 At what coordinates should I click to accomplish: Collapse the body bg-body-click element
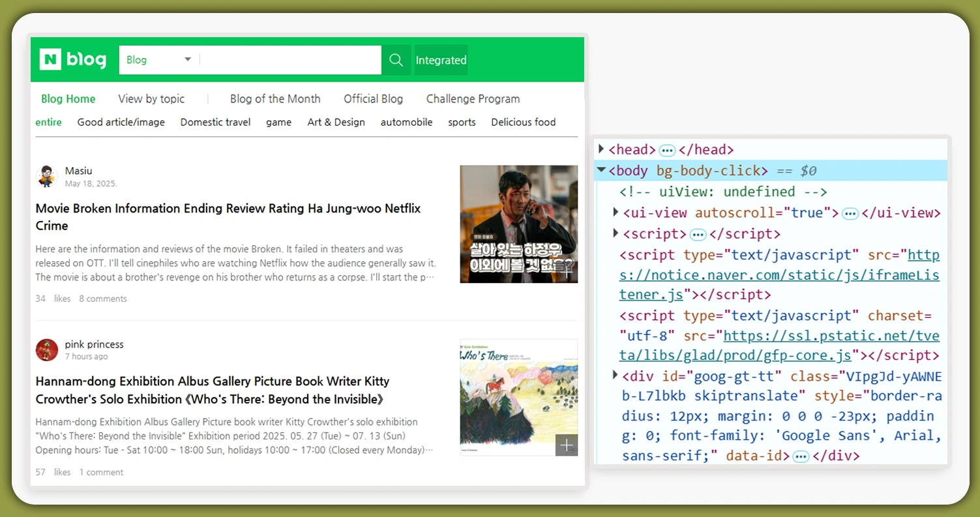(x=601, y=170)
